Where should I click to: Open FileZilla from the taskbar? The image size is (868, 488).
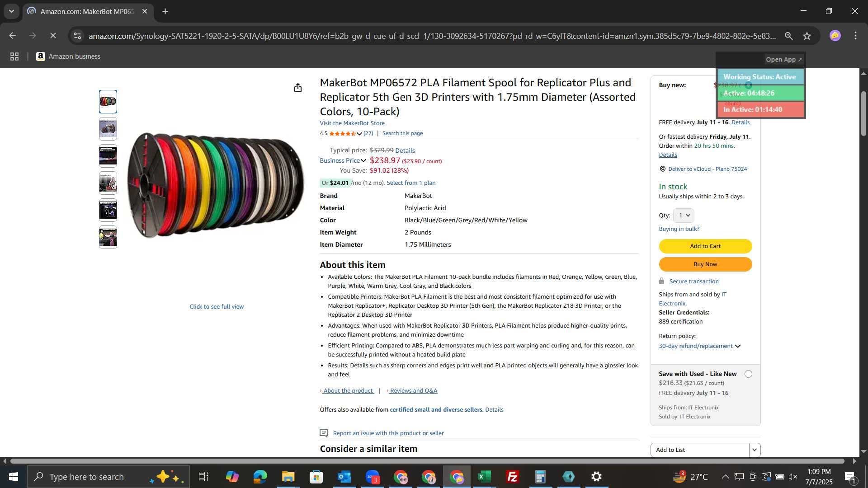point(512,477)
